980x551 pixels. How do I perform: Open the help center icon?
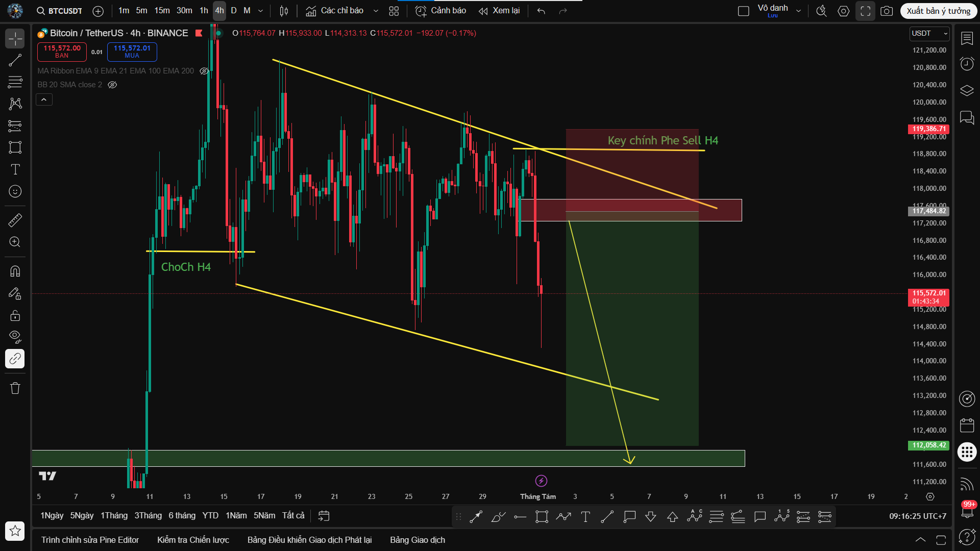[x=967, y=536]
